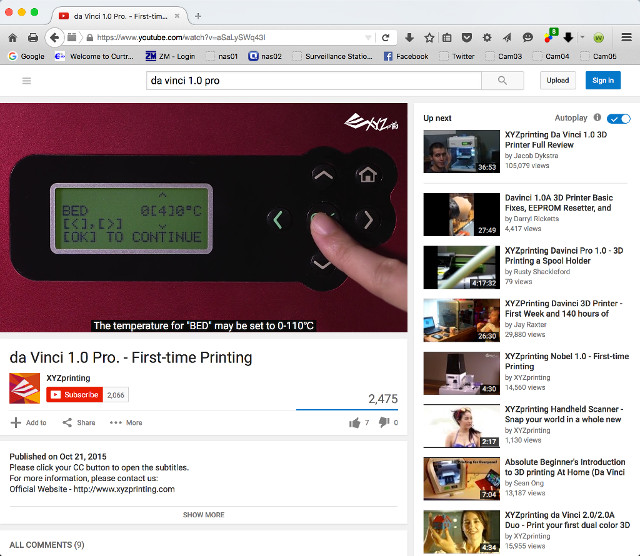This screenshot has width=640, height=556.
Task: Click in the YouTube search field
Action: 313,80
